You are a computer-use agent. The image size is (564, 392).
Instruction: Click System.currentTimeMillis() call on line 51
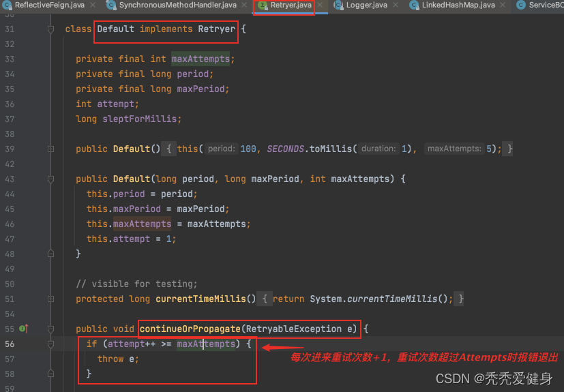[x=379, y=299]
